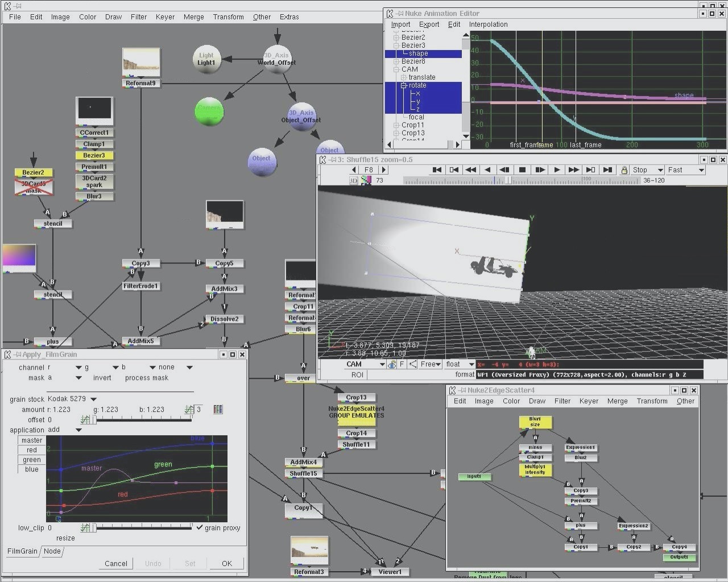Open the Interpolation menu in Animation Editor

[x=488, y=24]
